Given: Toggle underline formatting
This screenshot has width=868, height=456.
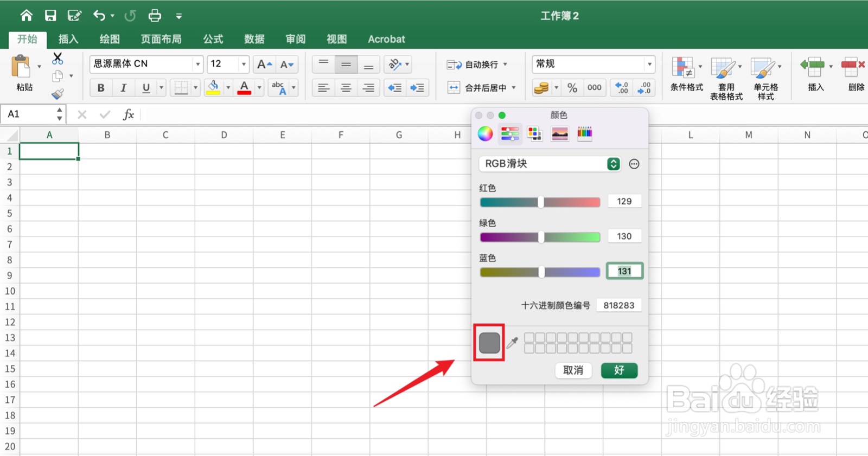Looking at the screenshot, I should (x=146, y=88).
